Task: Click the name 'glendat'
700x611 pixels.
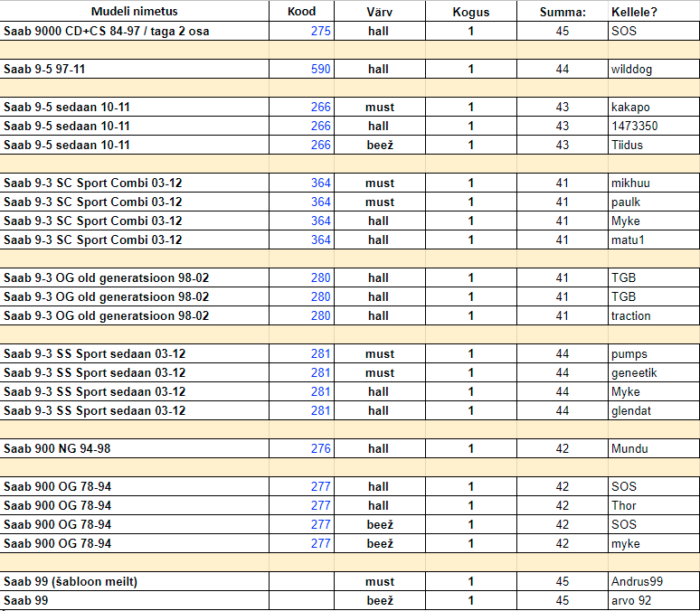Action: (x=630, y=410)
